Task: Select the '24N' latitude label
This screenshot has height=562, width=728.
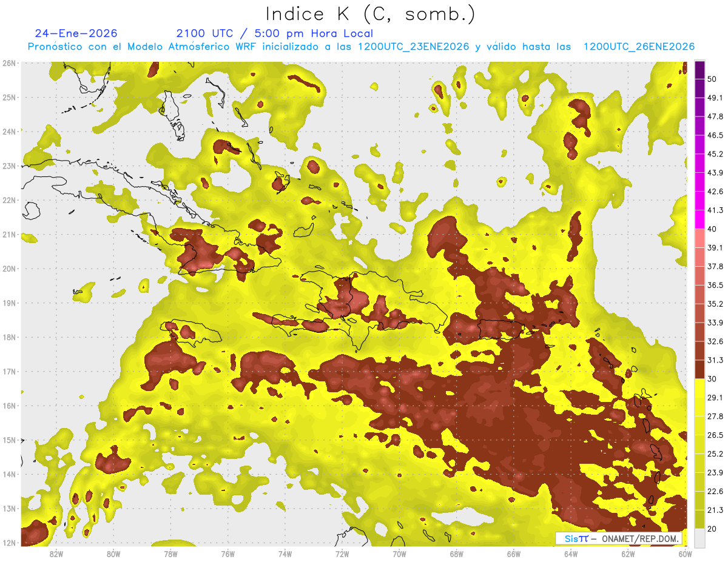Action: [9, 132]
